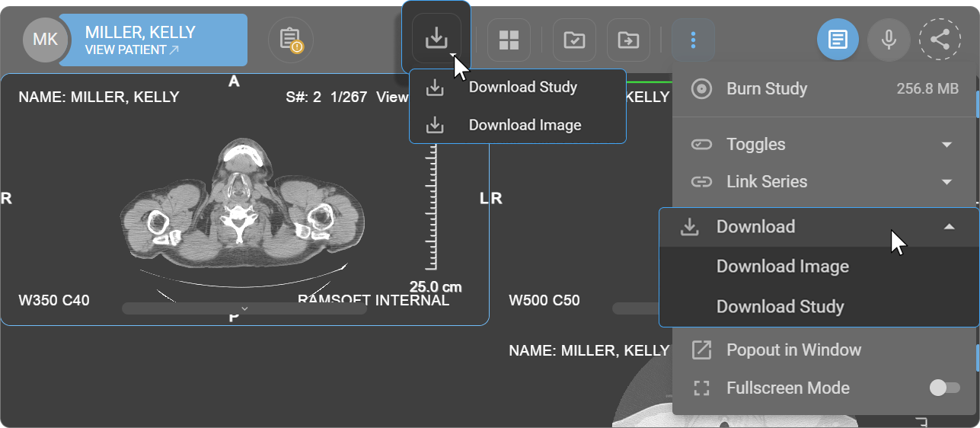The image size is (980, 428).
Task: Click the Download Image dropdown icon
Action: [x=435, y=125]
